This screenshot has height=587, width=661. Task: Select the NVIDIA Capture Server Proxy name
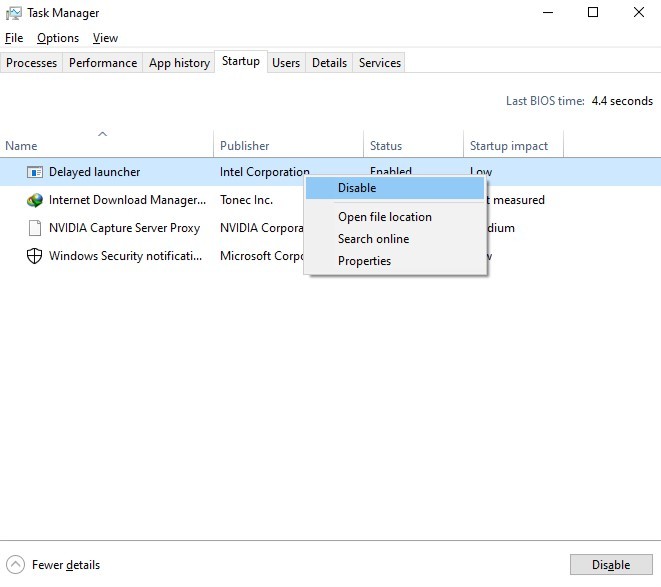pos(124,228)
